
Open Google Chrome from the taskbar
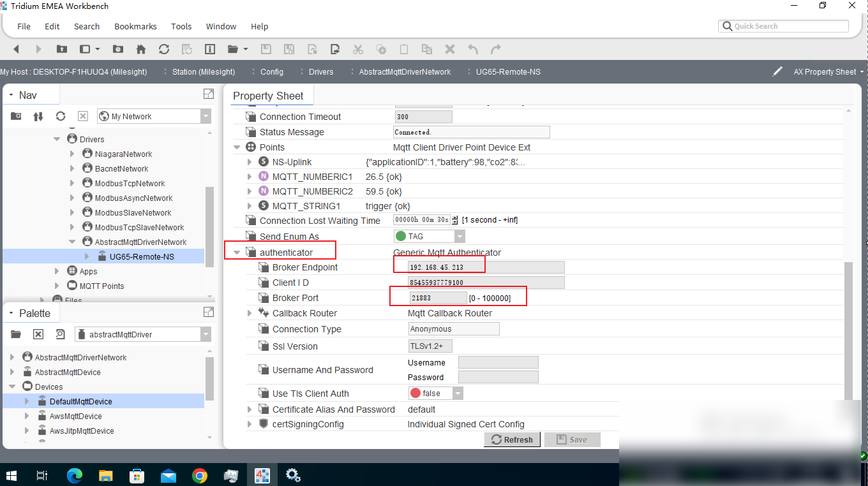coord(200,475)
